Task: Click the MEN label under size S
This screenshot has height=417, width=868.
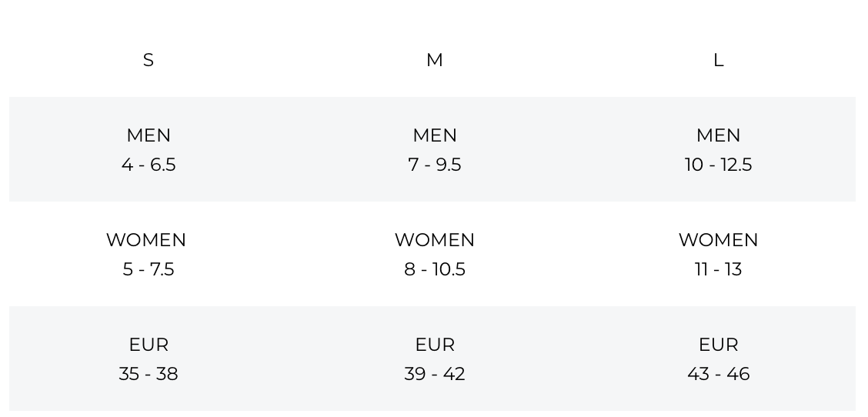Action: pos(149,135)
